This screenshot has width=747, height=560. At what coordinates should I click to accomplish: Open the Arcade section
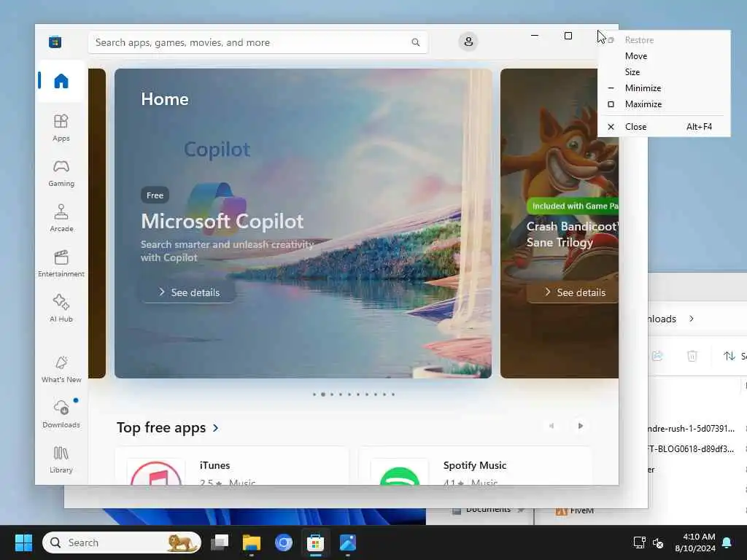[x=61, y=218]
